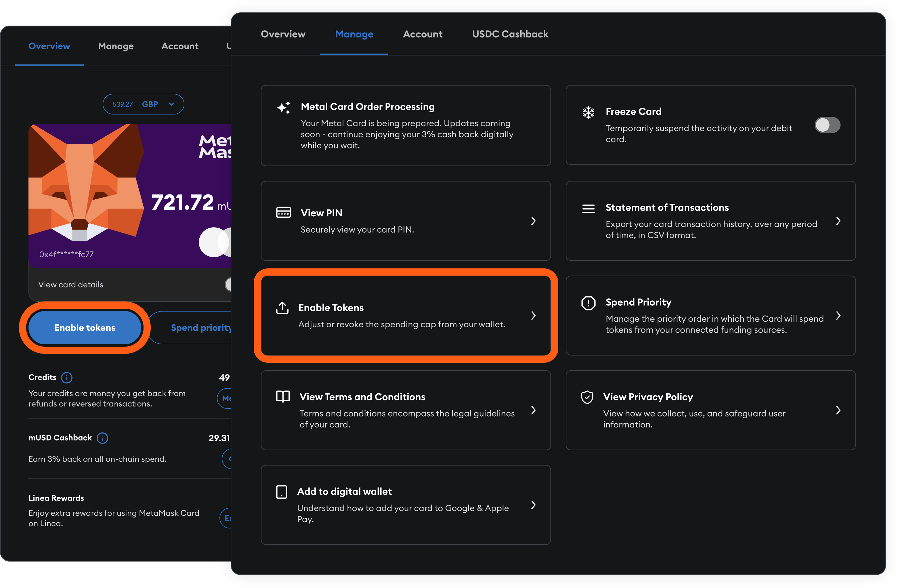Click the Enable Tokens row chevron

[533, 316]
